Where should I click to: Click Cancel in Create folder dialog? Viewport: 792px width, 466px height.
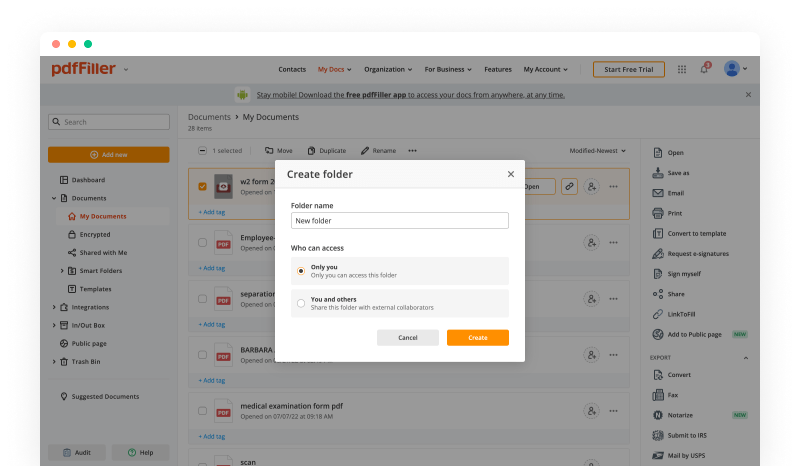[407, 338]
